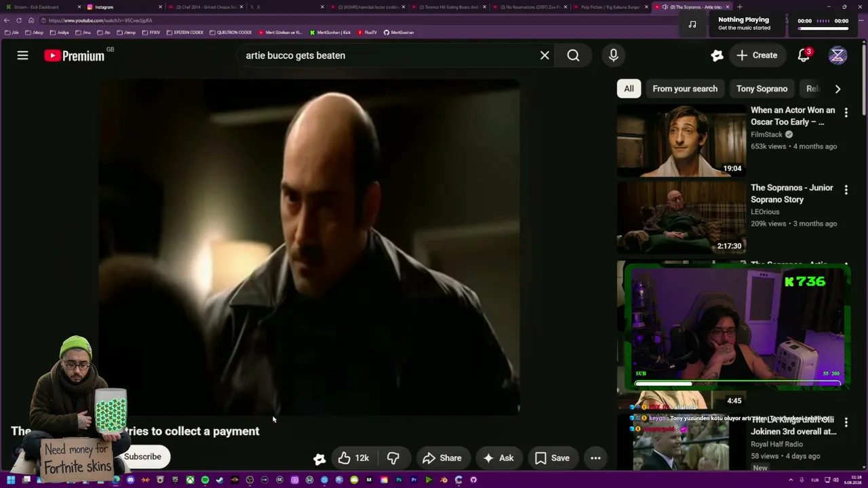This screenshot has width=868, height=488.
Task: Subscribe to the channel
Action: tap(143, 457)
